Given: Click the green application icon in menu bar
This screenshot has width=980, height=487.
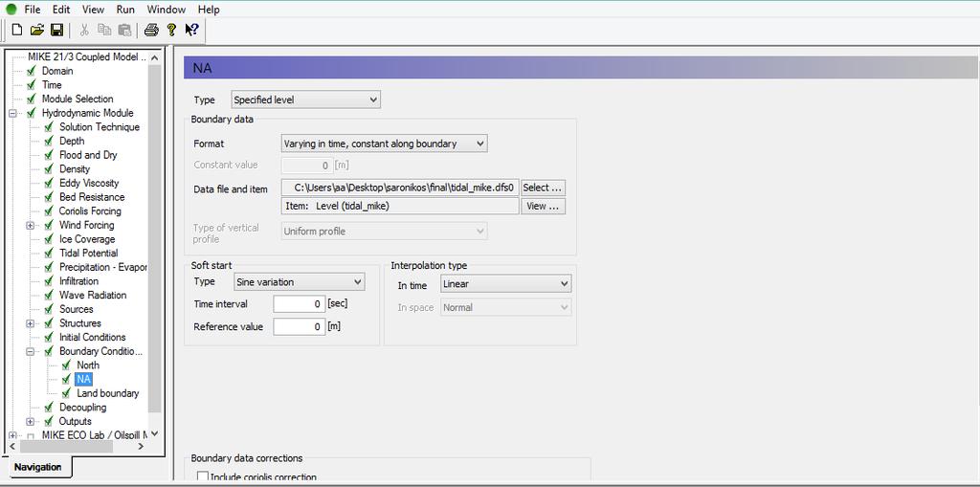Looking at the screenshot, I should [x=11, y=10].
